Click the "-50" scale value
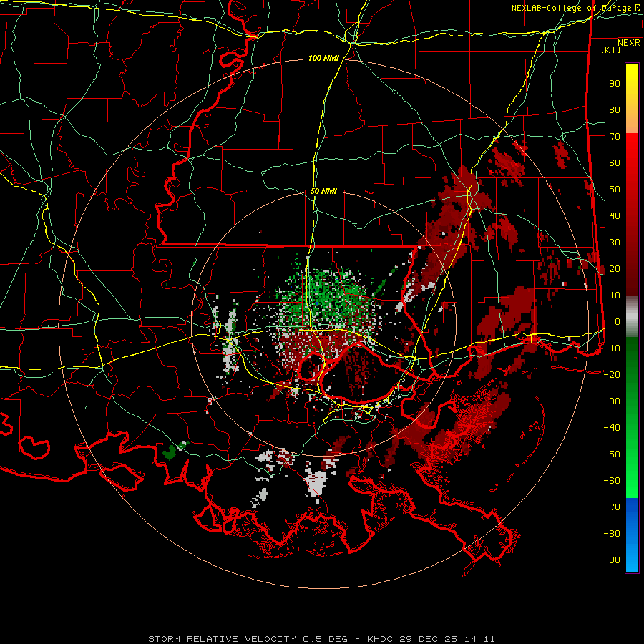Image resolution: width=644 pixels, height=644 pixels. click(x=612, y=454)
